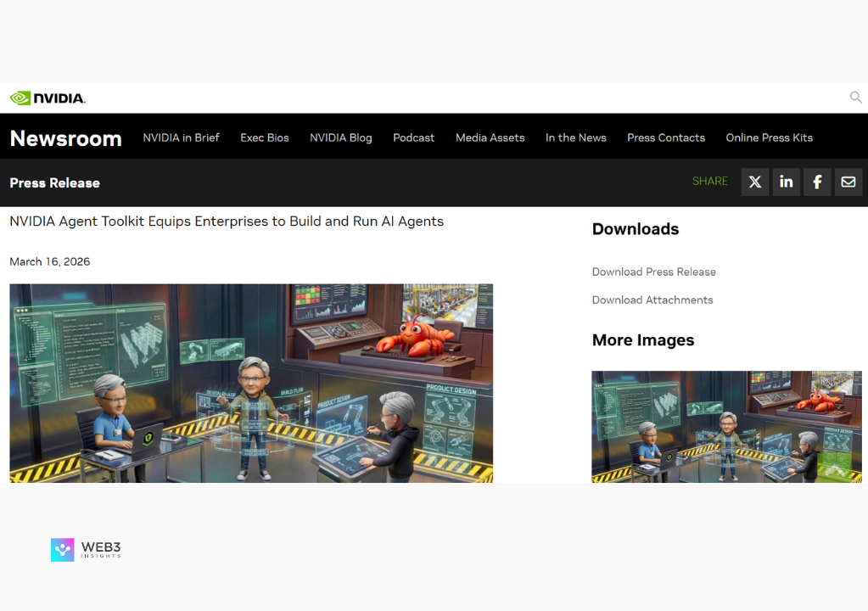Open the search magnifier icon
The width and height of the screenshot is (868, 611).
point(855,98)
